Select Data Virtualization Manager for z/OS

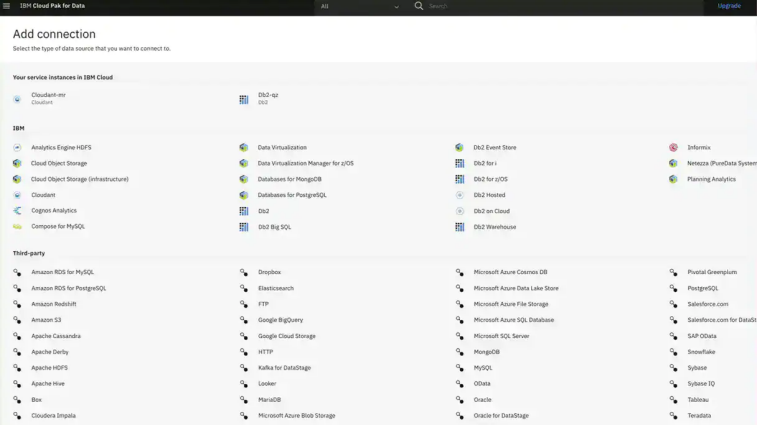click(306, 163)
